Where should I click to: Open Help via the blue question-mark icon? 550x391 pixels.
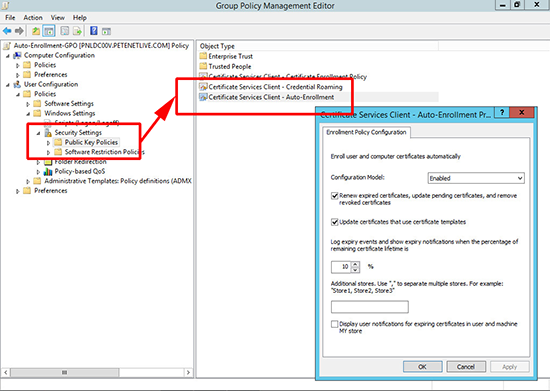click(94, 31)
